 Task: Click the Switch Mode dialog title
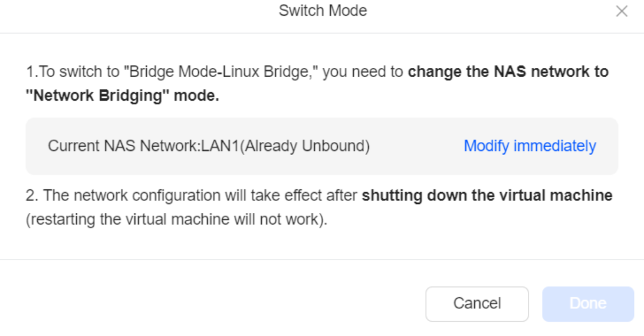click(323, 11)
